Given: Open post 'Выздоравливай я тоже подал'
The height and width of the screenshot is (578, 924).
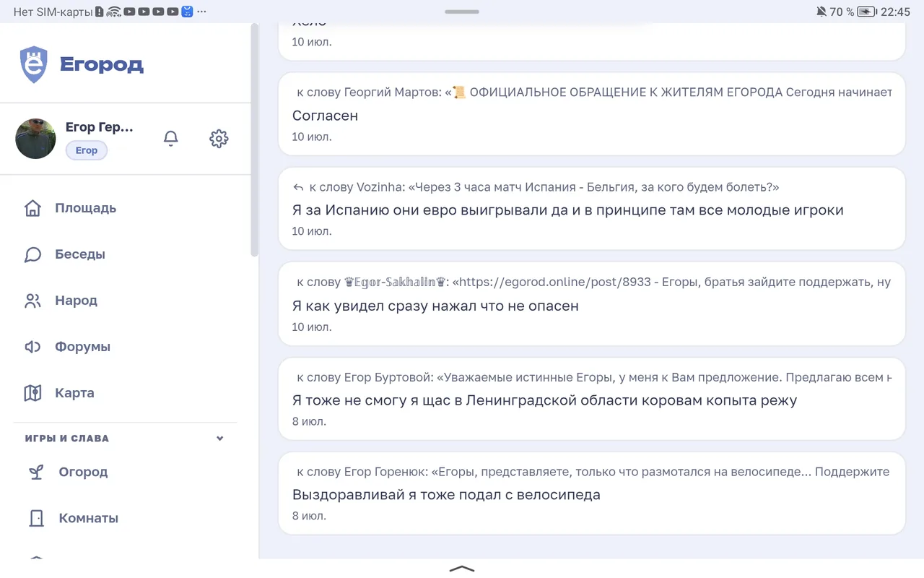Looking at the screenshot, I should coord(446,495).
